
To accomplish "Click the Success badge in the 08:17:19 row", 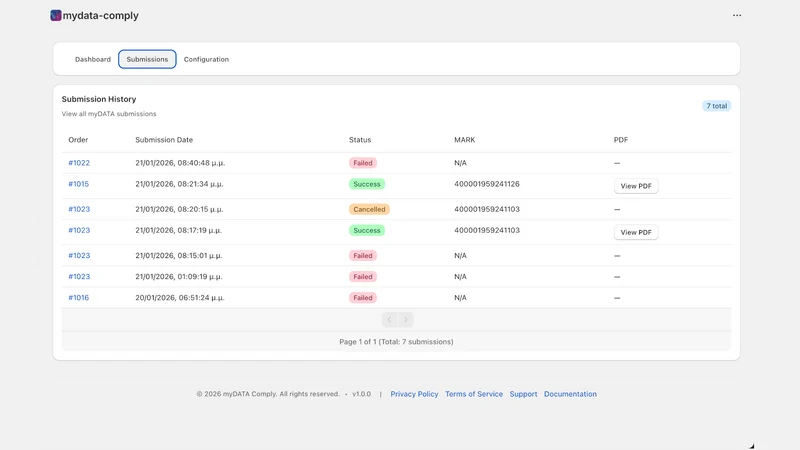I will pos(367,230).
